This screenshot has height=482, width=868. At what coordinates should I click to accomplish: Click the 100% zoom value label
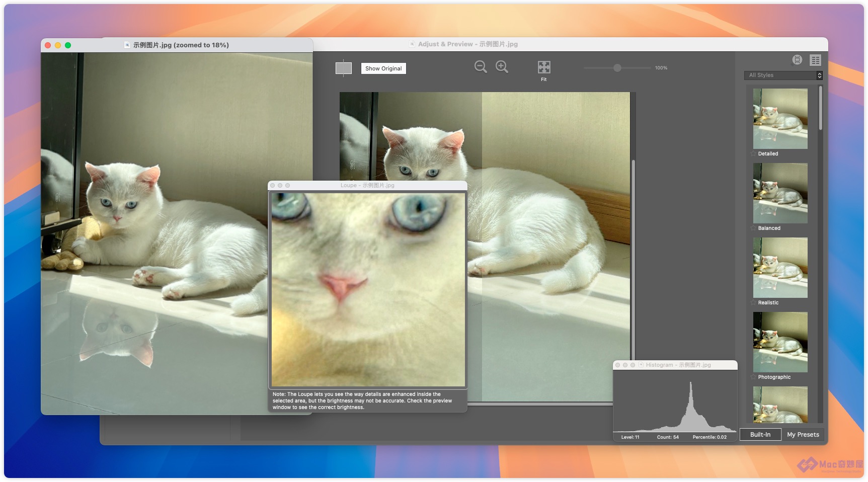[661, 68]
